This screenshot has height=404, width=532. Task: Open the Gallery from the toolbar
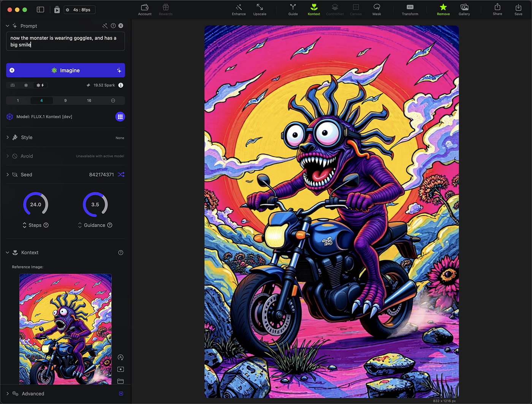pos(464,10)
